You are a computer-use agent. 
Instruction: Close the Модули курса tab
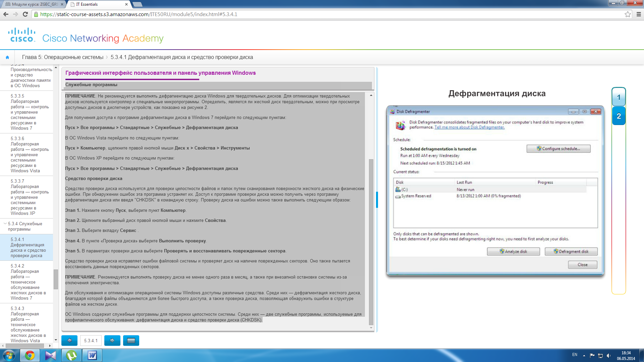coord(62,4)
